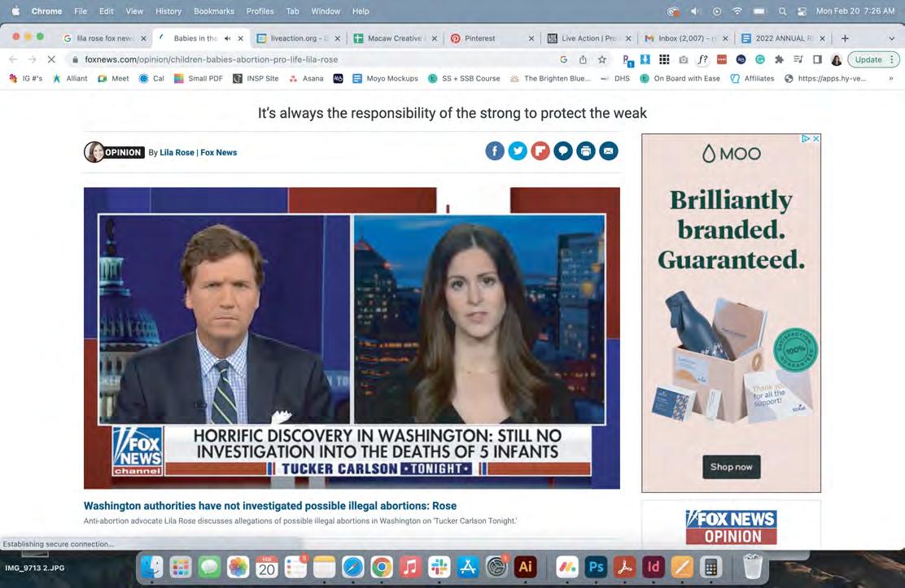The image size is (905, 588).
Task: Print the article with printer icon
Action: coord(586,151)
